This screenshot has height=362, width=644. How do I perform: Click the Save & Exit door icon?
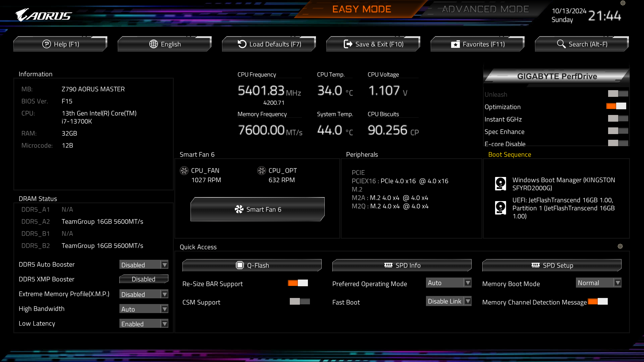[x=348, y=44]
